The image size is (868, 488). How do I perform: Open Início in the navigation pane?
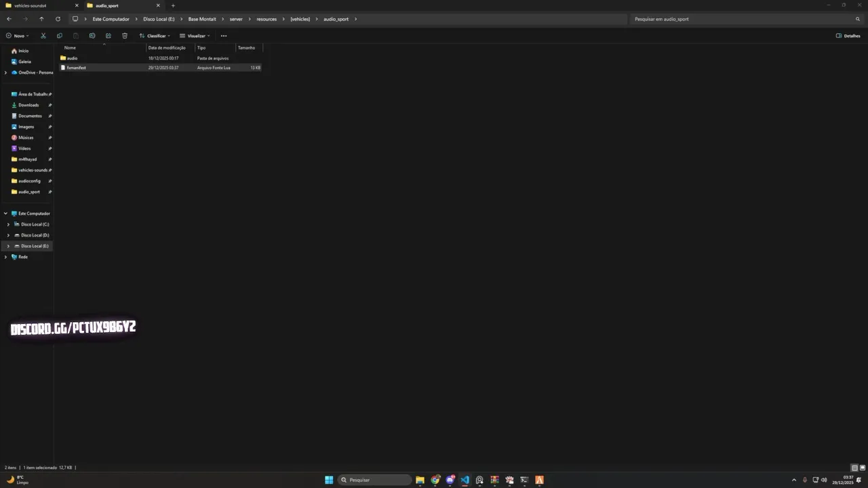coord(24,51)
